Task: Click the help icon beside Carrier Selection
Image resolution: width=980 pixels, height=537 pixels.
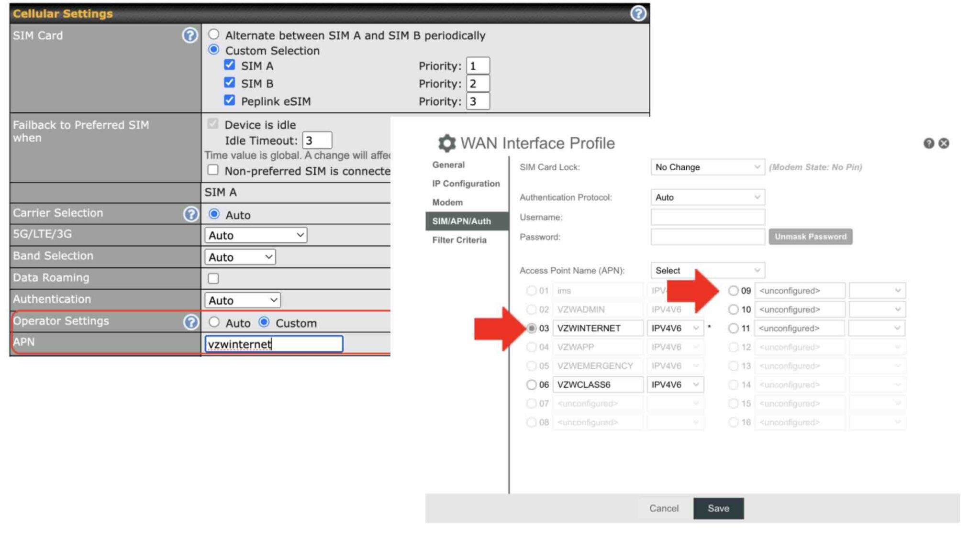Action: tap(190, 214)
